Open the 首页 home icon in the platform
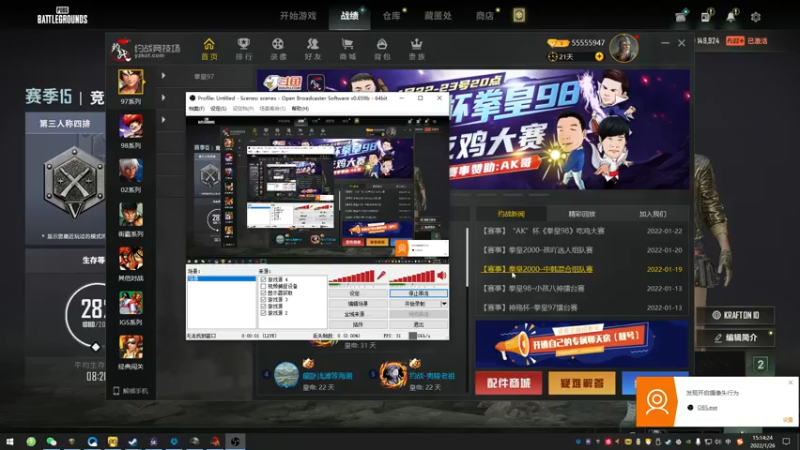 point(209,49)
